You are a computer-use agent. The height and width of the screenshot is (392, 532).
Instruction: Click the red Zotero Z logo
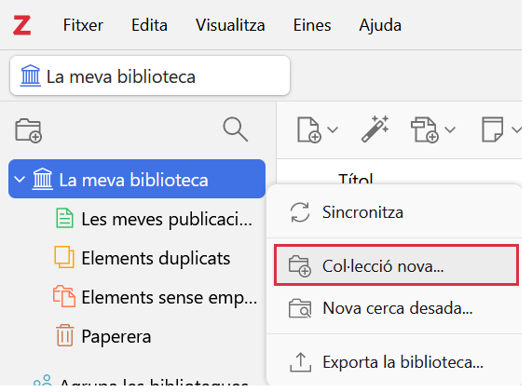tap(22, 25)
